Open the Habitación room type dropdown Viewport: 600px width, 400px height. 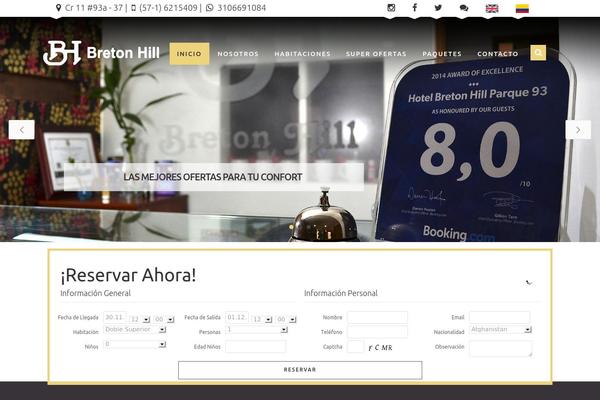click(x=135, y=330)
